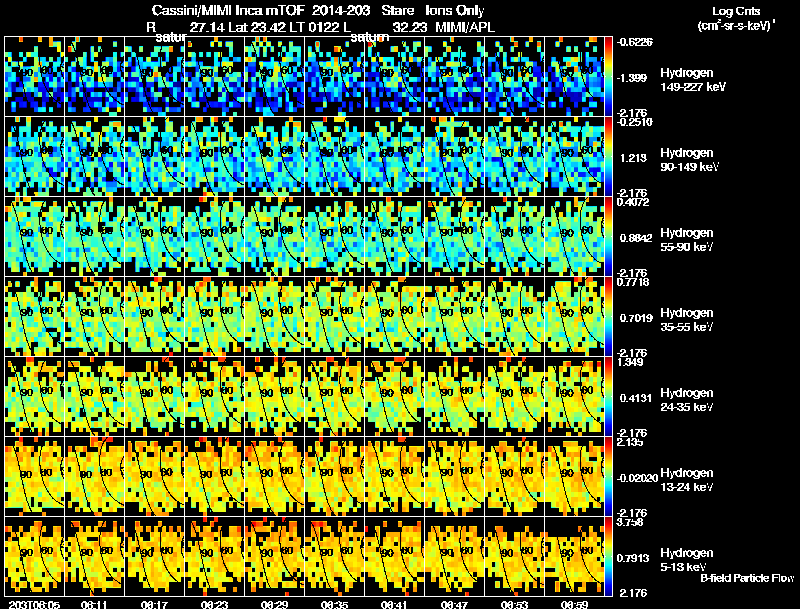
Task: Click the '06:35' time label
Action: coord(334,604)
